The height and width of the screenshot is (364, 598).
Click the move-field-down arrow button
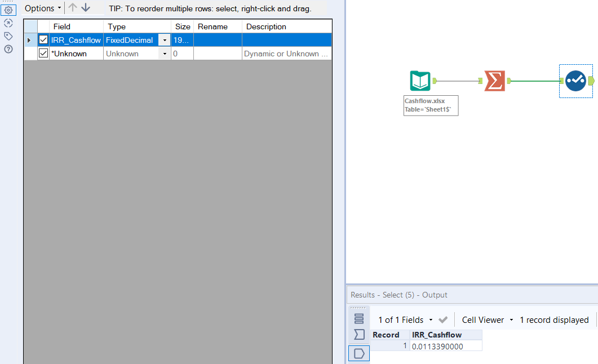click(85, 8)
